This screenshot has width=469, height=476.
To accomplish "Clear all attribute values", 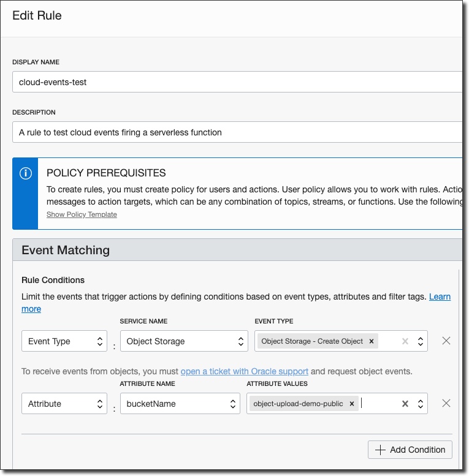I will click(405, 404).
